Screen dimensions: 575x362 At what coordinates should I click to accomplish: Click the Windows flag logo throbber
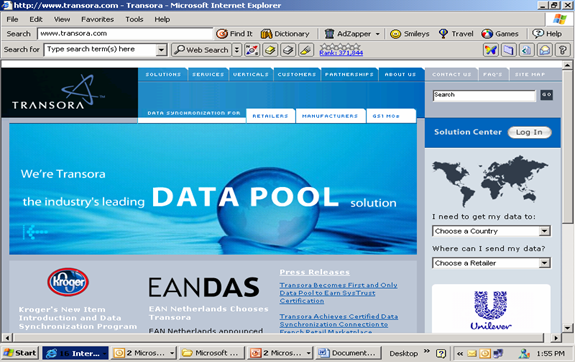[559, 19]
